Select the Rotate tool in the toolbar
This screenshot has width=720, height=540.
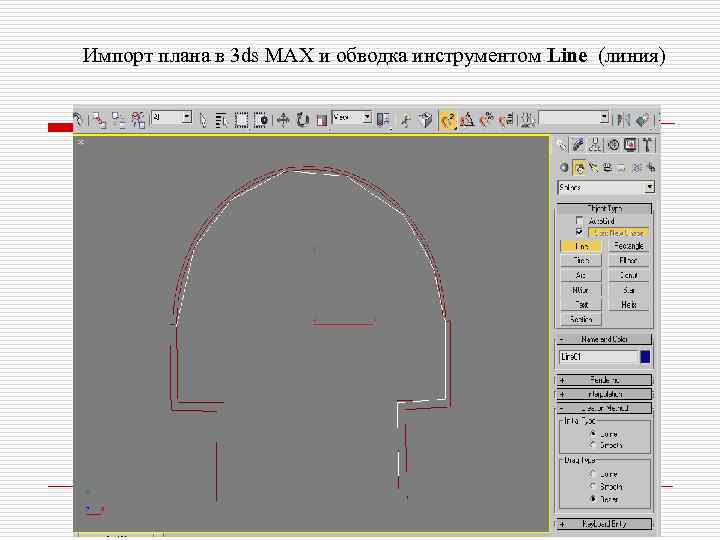tap(303, 120)
